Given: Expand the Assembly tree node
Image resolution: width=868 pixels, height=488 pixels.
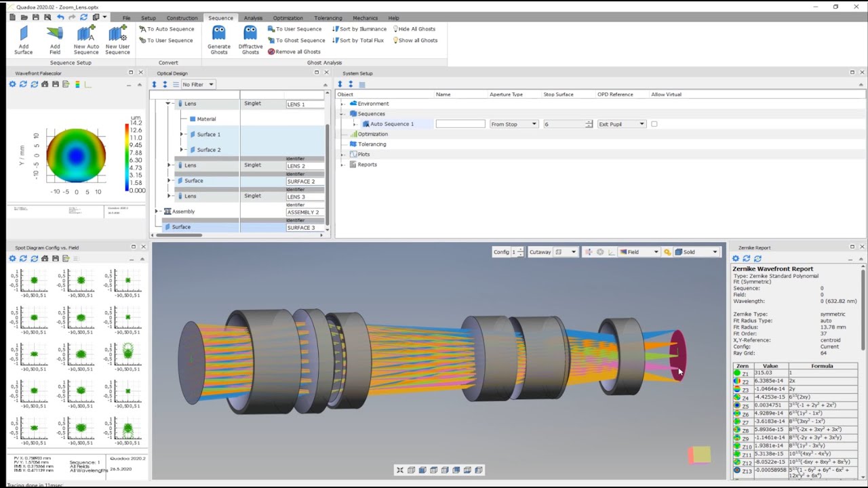Looking at the screenshot, I should pos(157,211).
